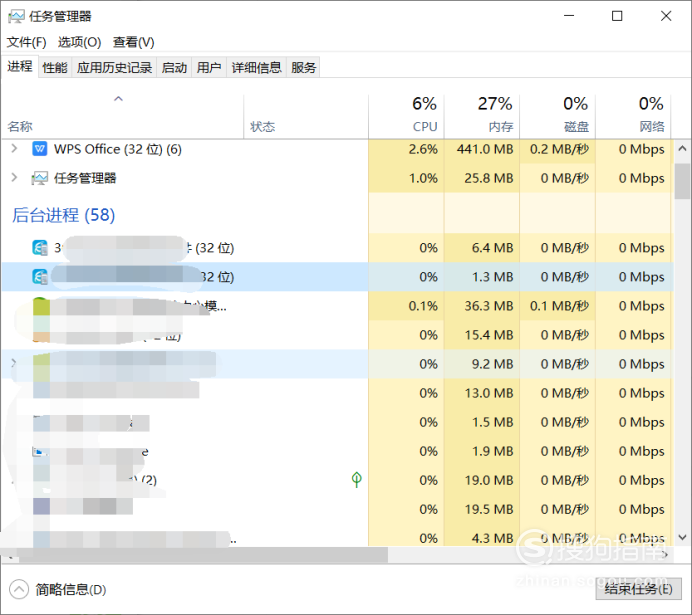Image resolution: width=692 pixels, height=615 pixels.
Task: Open the 选项(O) menu
Action: pyautogui.click(x=79, y=42)
